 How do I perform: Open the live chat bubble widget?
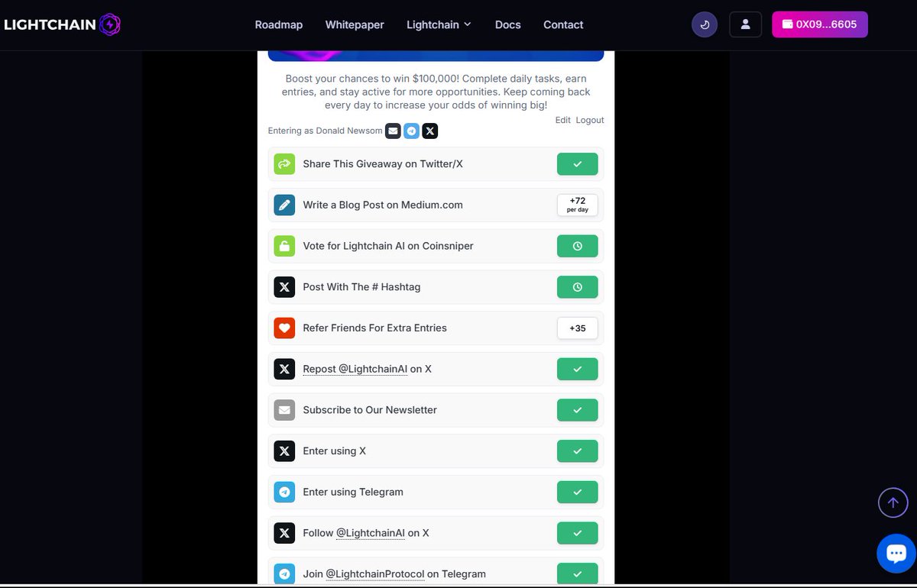point(896,553)
